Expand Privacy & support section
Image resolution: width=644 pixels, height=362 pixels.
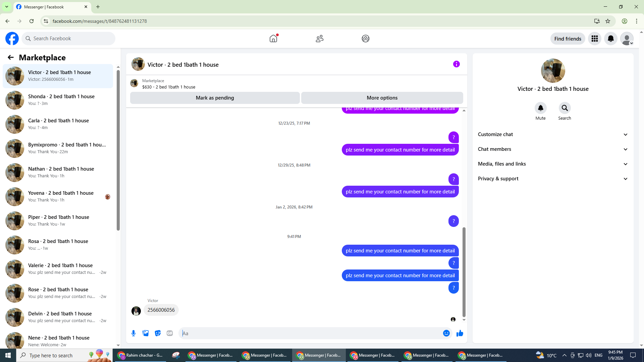(553, 179)
